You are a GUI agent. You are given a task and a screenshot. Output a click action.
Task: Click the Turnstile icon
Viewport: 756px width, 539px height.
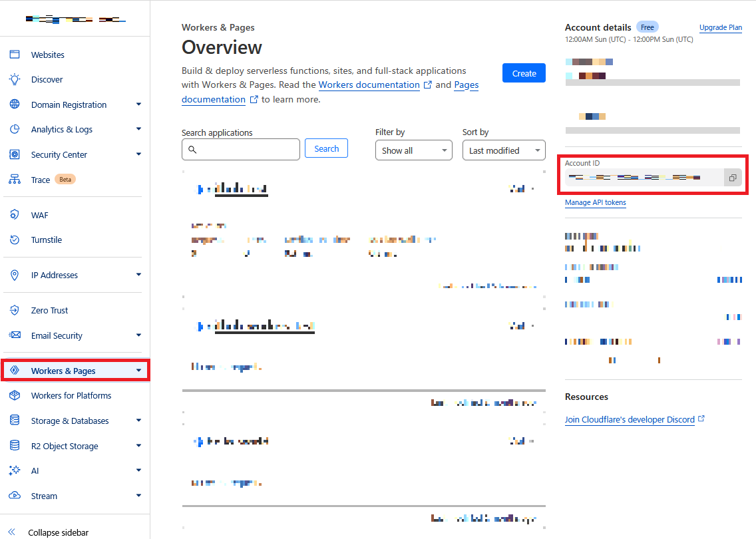point(15,240)
